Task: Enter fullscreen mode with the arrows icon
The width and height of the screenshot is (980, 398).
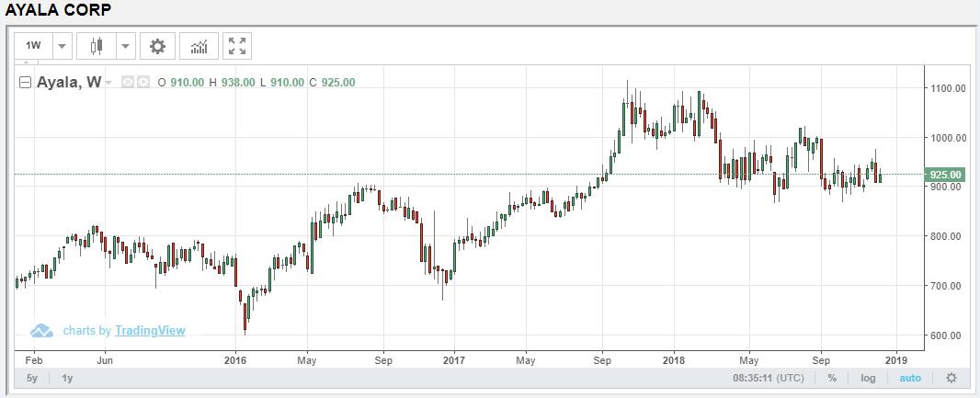Action: coord(237,46)
